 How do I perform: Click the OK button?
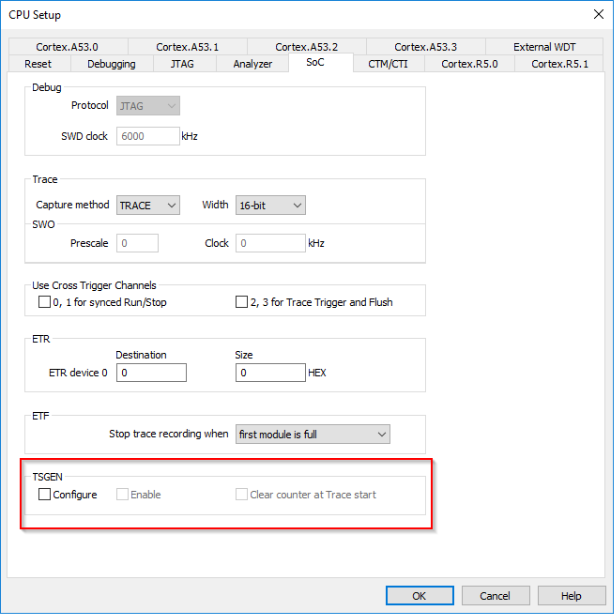tap(418, 595)
